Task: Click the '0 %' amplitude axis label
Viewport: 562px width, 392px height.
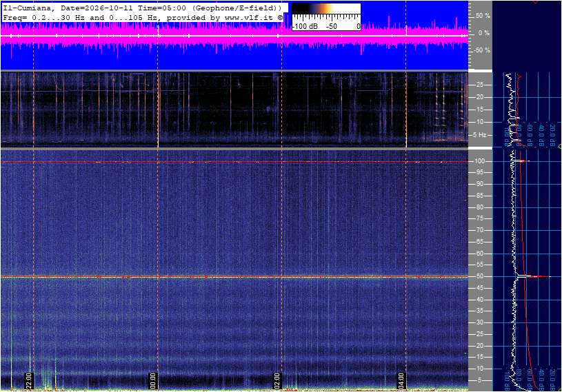Action: 484,33
